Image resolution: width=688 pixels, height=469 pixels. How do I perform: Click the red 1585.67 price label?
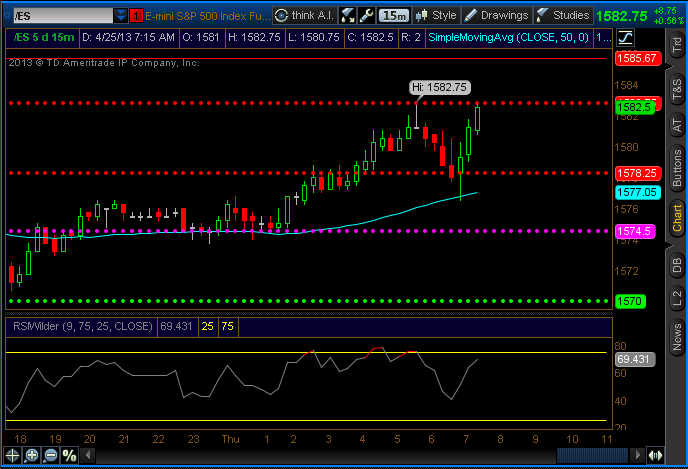pyautogui.click(x=638, y=58)
